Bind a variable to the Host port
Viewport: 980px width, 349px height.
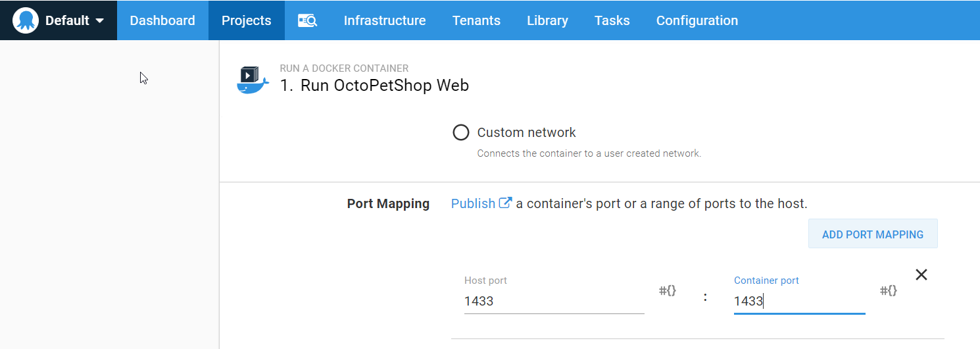point(668,290)
